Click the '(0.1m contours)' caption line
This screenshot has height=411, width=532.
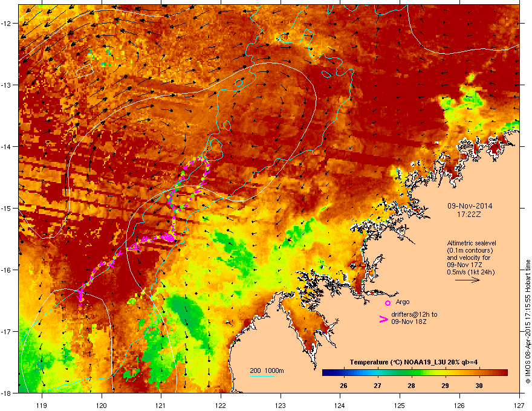click(x=470, y=251)
